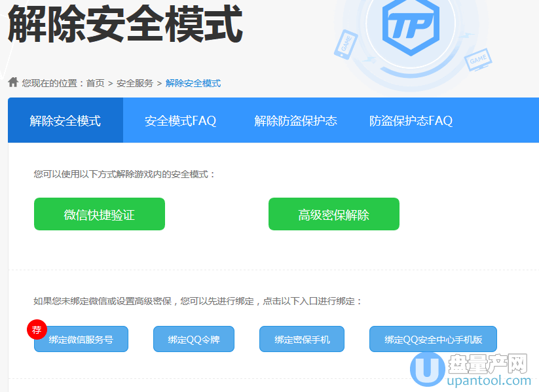Screen dimensions: 539x392
Task: Select the 解除安全模式 tab
Action: coord(65,120)
